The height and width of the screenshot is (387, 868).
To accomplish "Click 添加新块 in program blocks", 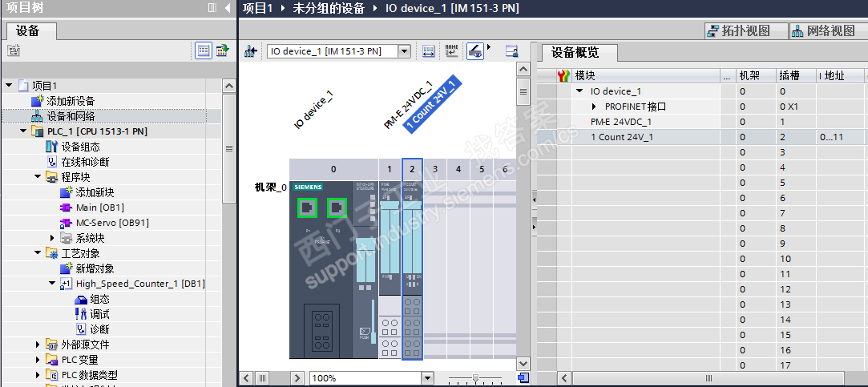I will (x=95, y=192).
